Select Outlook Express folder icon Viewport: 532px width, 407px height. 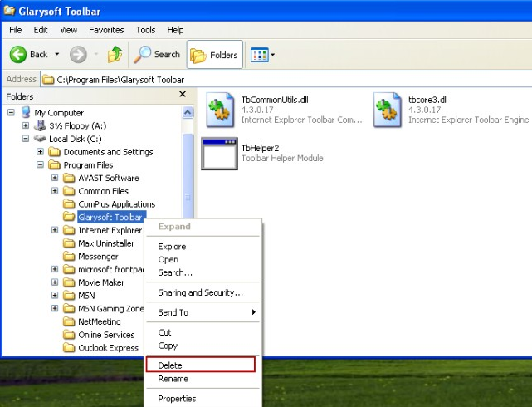[x=69, y=347]
